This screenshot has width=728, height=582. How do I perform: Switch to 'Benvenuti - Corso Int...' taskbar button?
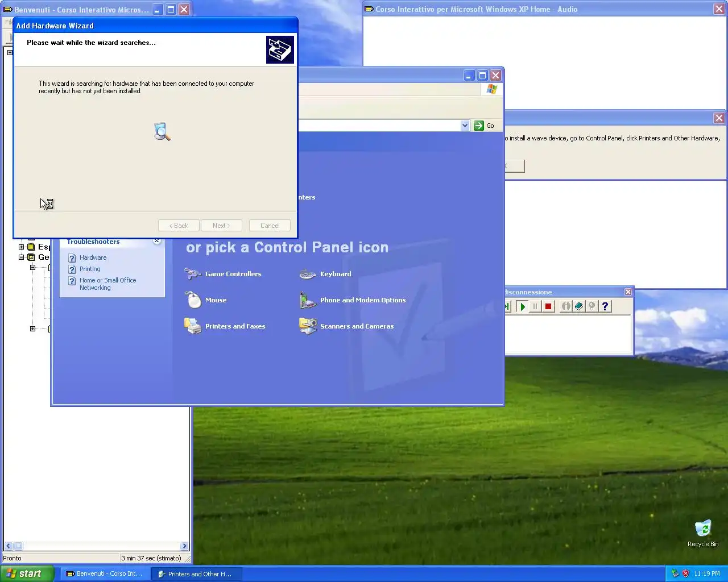click(x=105, y=574)
